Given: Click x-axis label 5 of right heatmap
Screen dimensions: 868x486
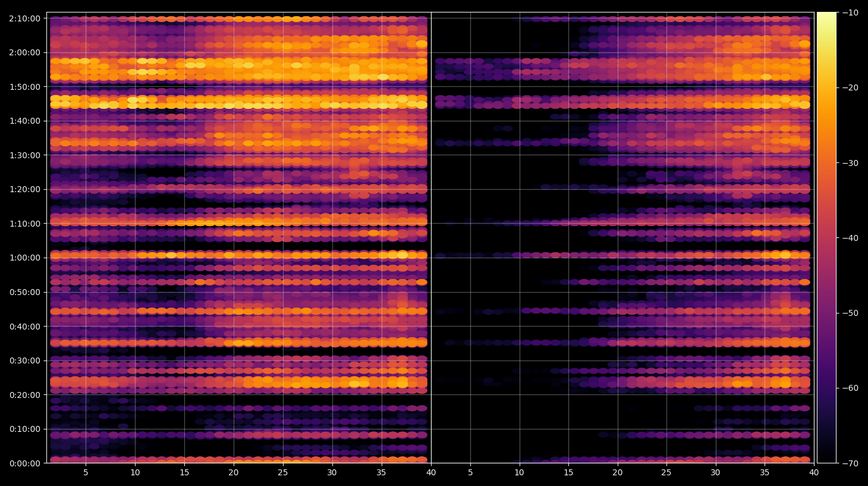Looking at the screenshot, I should [470, 473].
